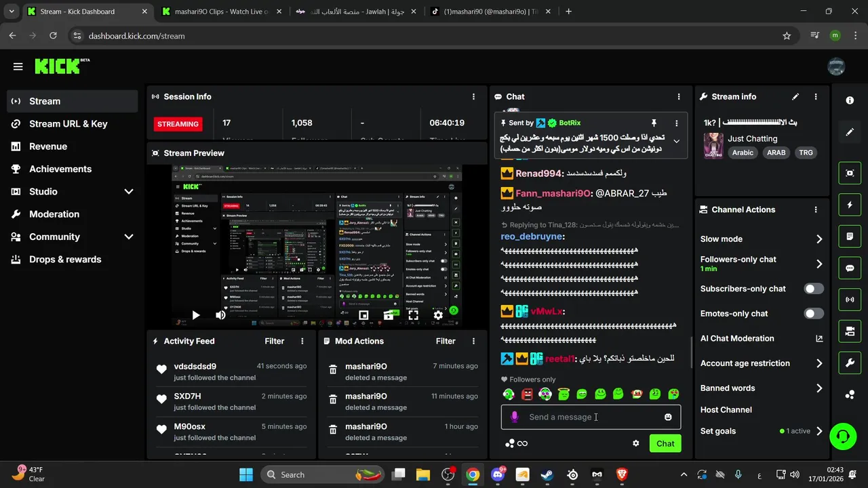This screenshot has height=488, width=868.
Task: Edit stream info with pencil icon
Action: pyautogui.click(x=795, y=97)
